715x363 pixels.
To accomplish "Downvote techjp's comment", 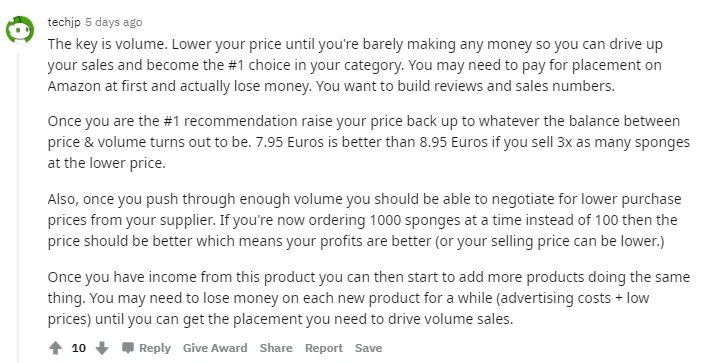I will 102,348.
